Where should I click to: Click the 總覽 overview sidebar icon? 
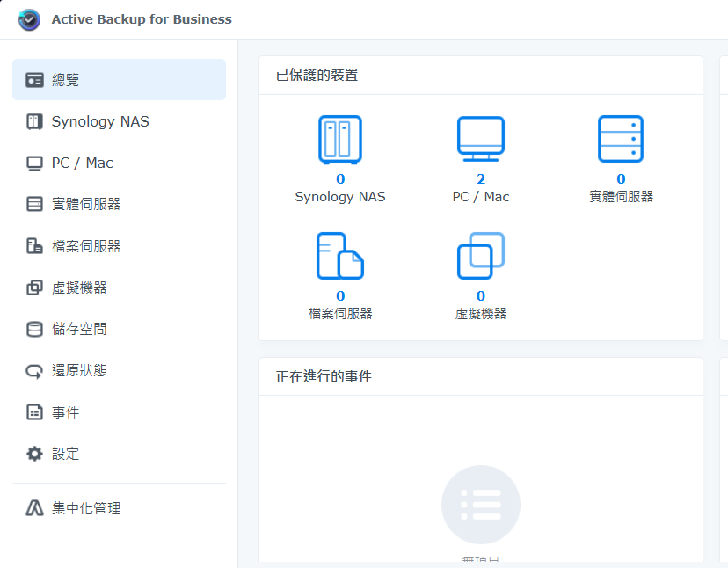pos(34,80)
